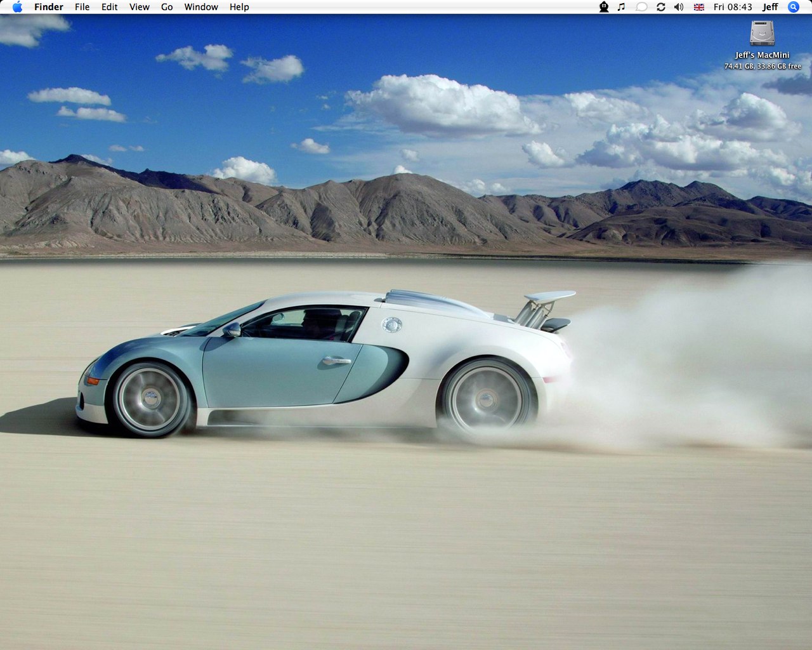Viewport: 812px width, 650px height.
Task: Click the Jeff's MacMini drive label
Action: click(763, 55)
